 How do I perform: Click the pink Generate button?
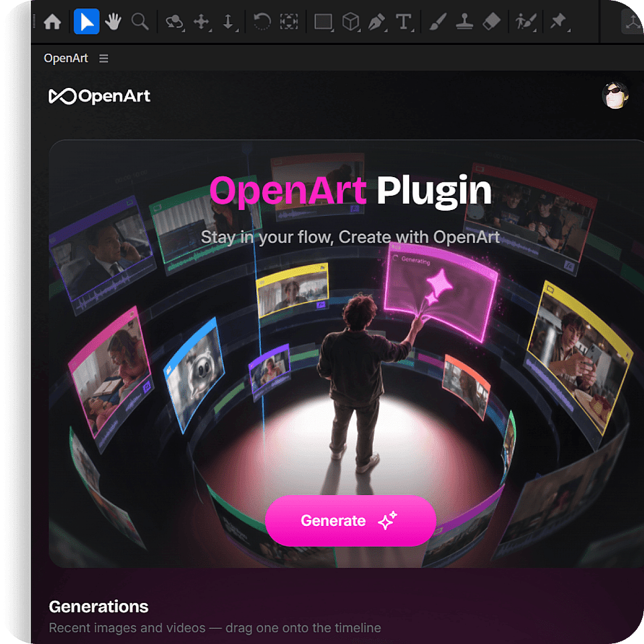pos(350,521)
